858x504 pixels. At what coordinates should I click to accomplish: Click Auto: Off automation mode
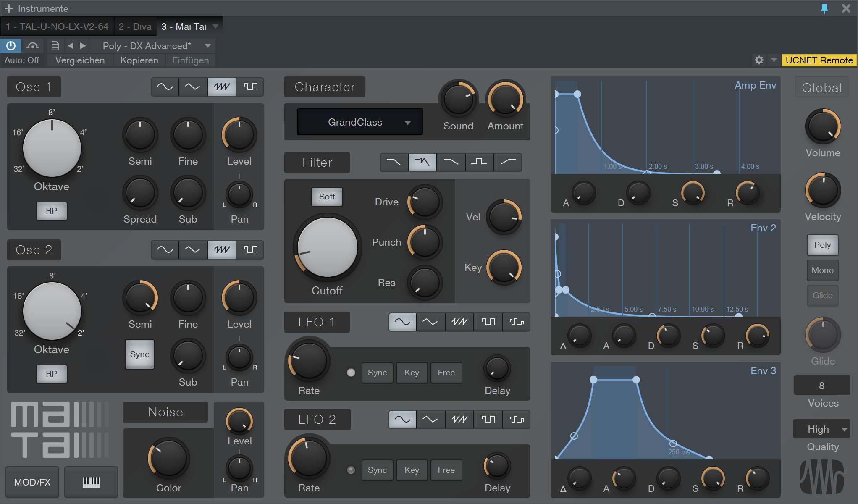point(22,60)
